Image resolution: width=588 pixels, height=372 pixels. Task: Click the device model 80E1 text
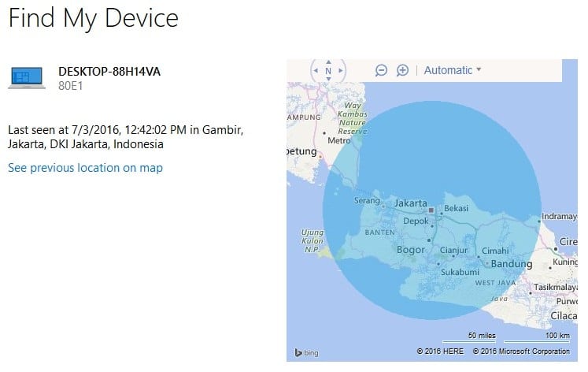click(x=71, y=86)
